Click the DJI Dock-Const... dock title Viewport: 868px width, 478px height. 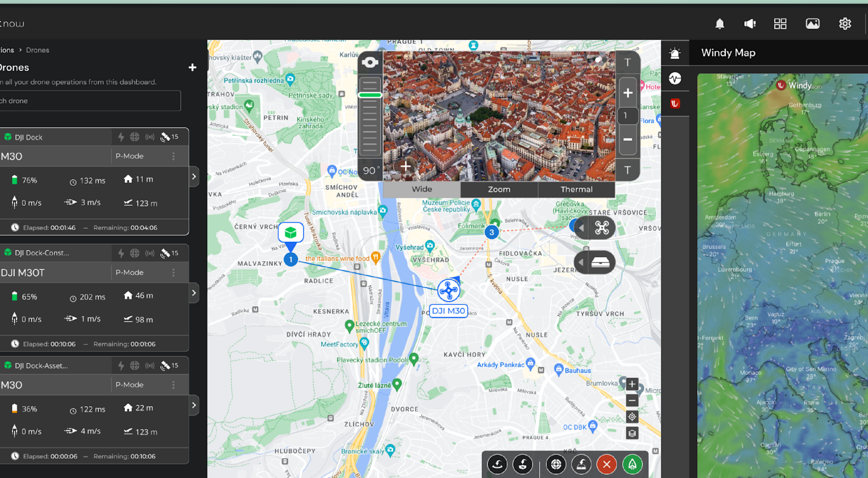tap(42, 253)
